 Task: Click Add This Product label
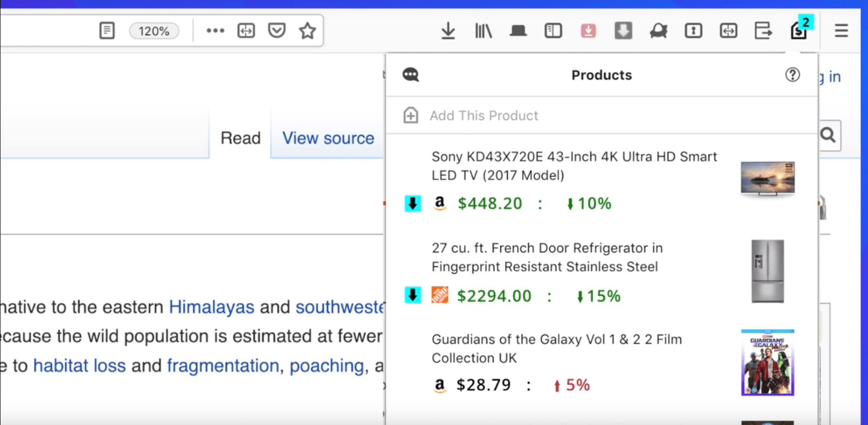[x=484, y=116]
